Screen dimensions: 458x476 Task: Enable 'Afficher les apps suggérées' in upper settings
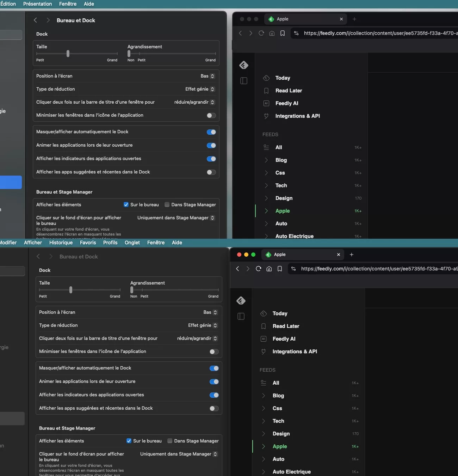point(211,172)
